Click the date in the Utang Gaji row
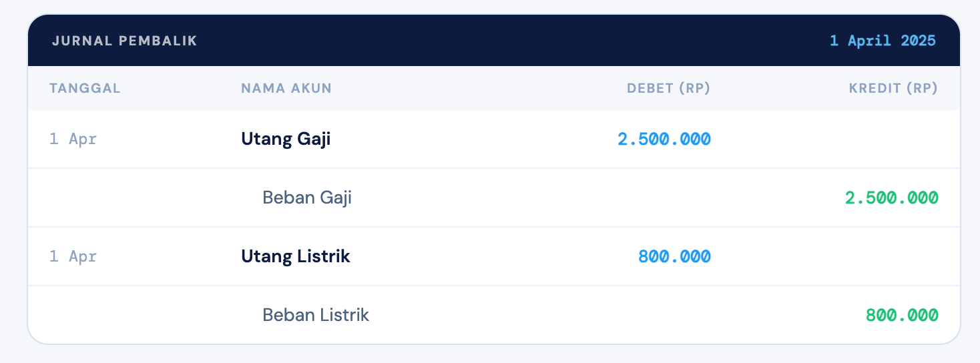 tap(73, 139)
